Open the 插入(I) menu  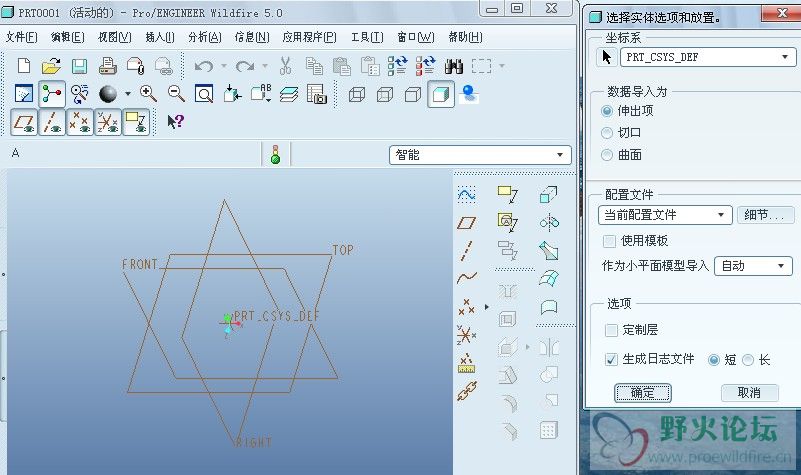coord(160,37)
